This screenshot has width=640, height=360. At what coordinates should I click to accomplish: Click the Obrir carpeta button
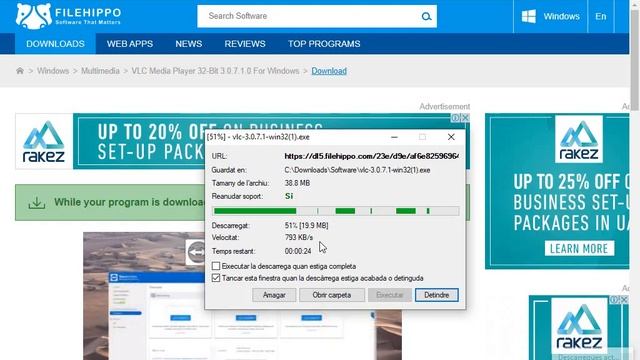coord(332,295)
